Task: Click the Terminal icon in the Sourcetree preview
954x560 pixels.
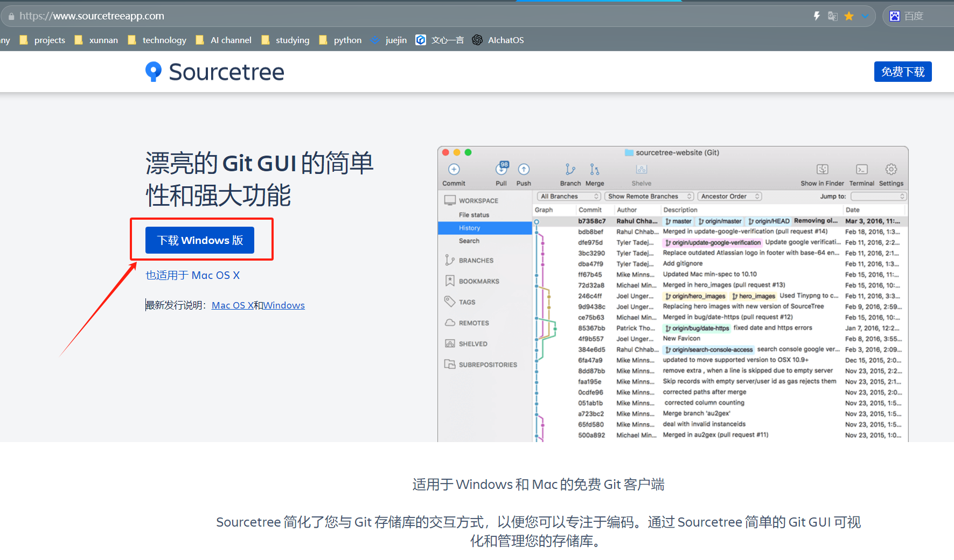Action: click(x=862, y=170)
